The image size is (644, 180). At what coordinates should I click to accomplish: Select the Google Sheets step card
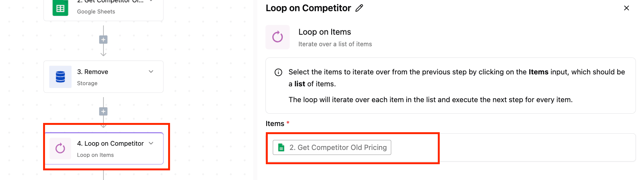[103, 8]
